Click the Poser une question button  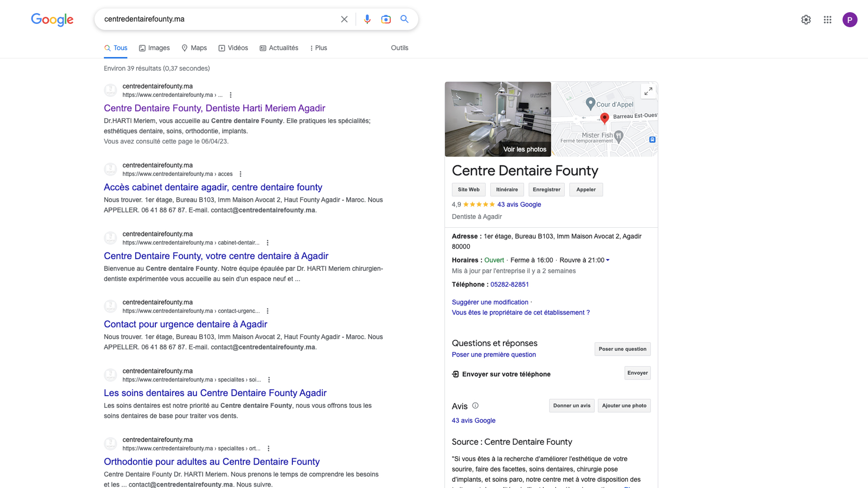(622, 349)
